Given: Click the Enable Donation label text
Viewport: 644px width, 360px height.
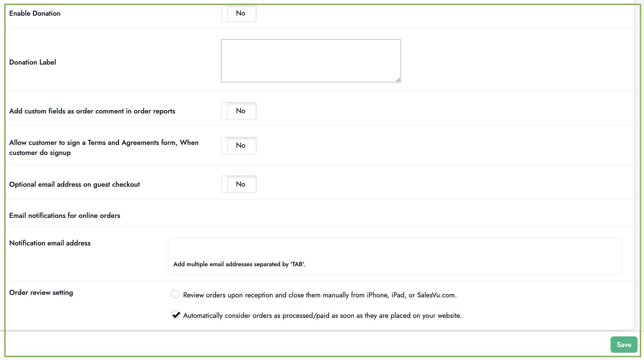Looking at the screenshot, I should 35,13.
